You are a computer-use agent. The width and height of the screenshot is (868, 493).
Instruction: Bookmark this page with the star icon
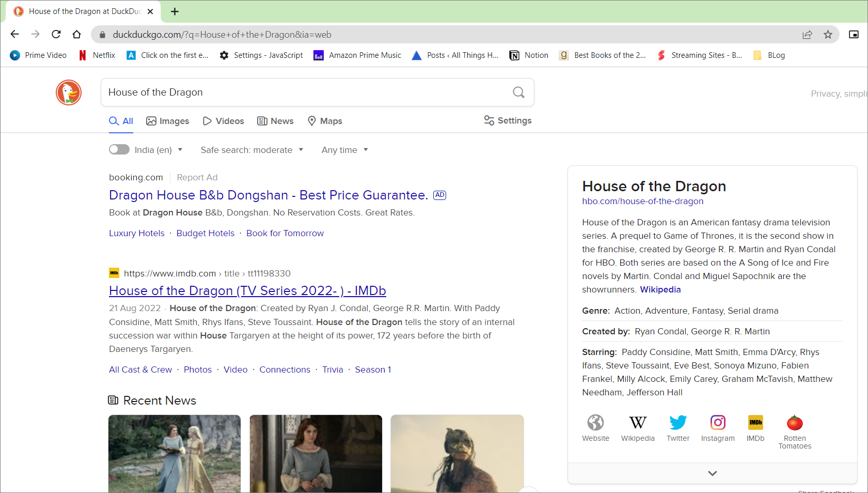[828, 35]
